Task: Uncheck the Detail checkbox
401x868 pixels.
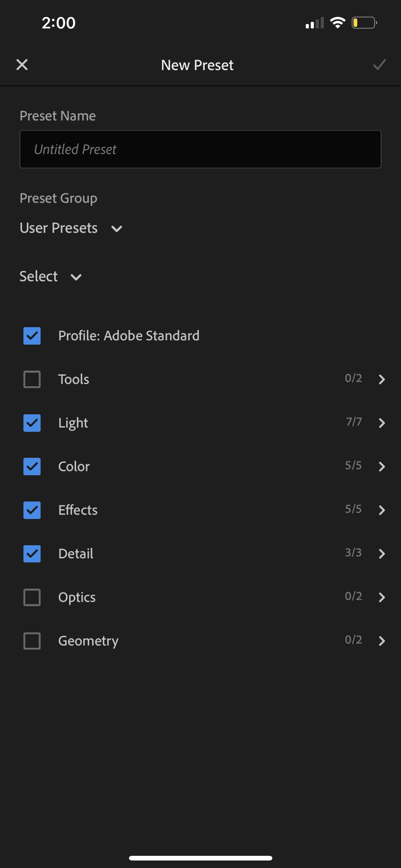Action: [x=32, y=554]
